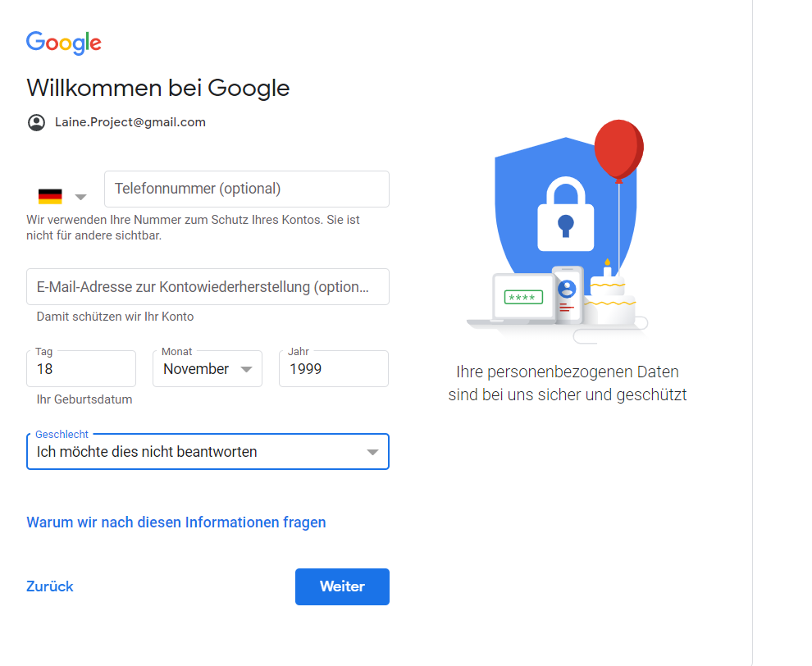Click the account avatar icon
Image resolution: width=812 pixels, height=666 pixels.
pyautogui.click(x=36, y=123)
